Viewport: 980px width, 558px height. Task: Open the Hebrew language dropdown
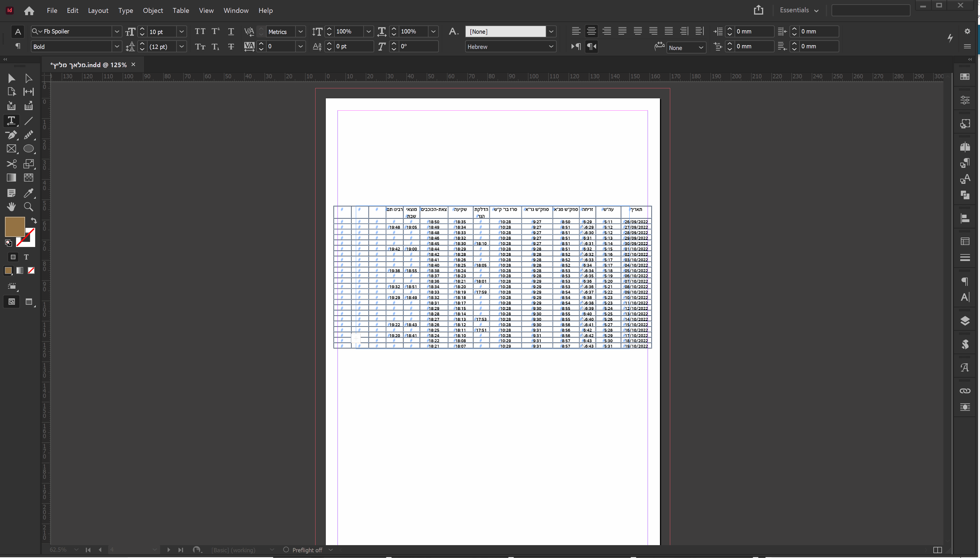pyautogui.click(x=551, y=46)
